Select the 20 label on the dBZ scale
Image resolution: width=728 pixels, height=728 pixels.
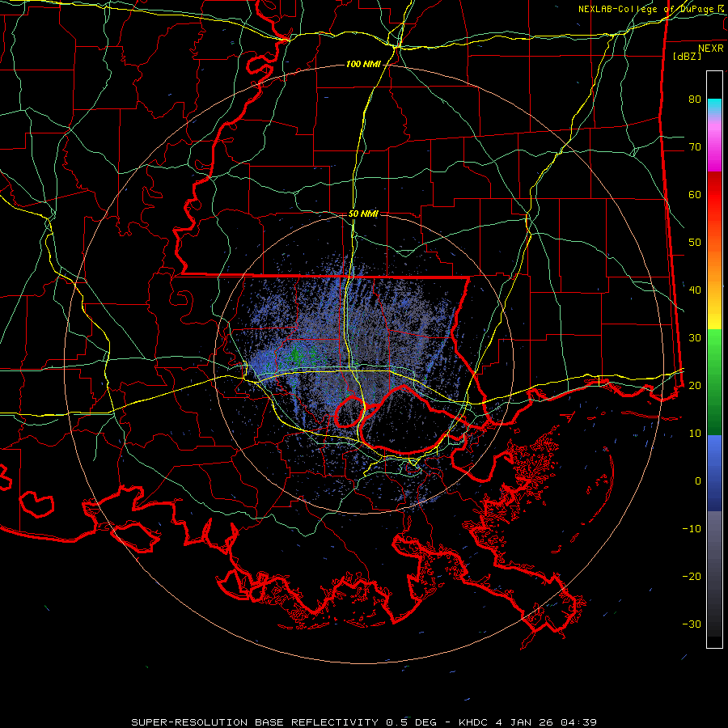point(695,385)
